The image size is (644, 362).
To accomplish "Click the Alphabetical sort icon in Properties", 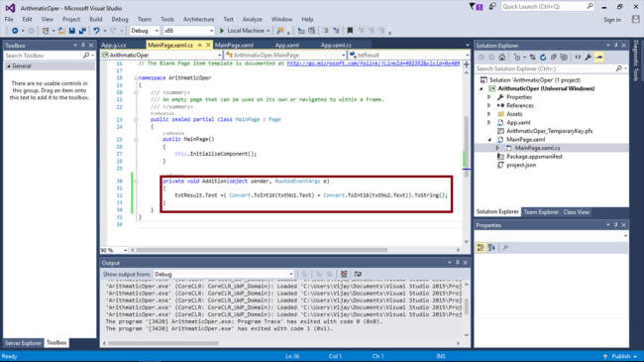I will pos(491,247).
